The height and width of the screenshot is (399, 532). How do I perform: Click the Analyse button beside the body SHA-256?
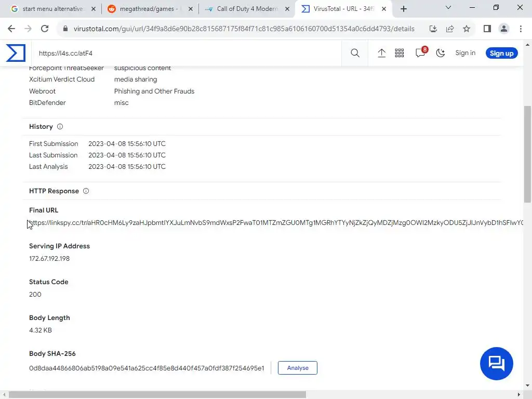pos(298,368)
